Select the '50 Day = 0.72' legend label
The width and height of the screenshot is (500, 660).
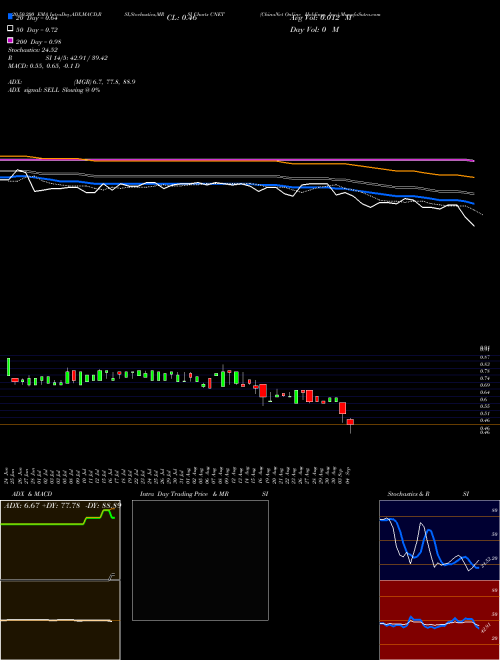37,30
